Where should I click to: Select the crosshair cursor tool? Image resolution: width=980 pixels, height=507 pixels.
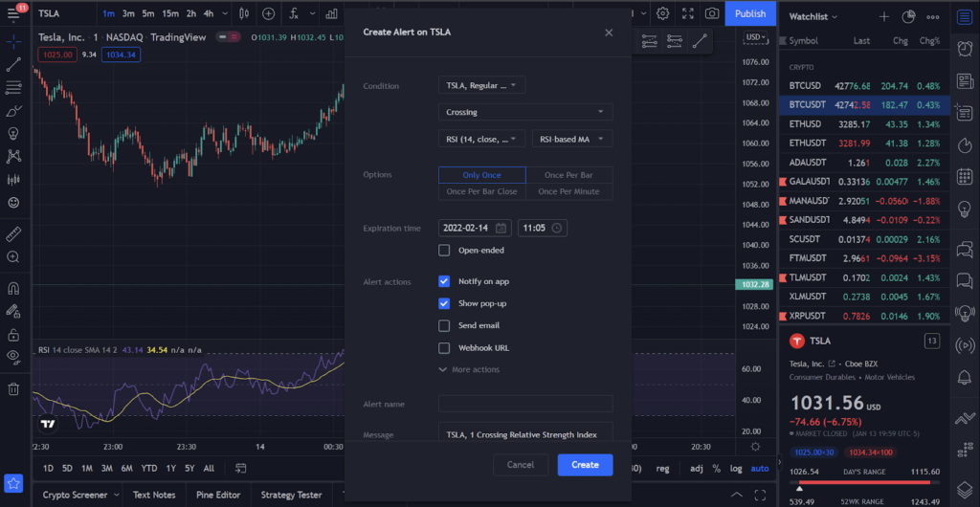coord(13,41)
